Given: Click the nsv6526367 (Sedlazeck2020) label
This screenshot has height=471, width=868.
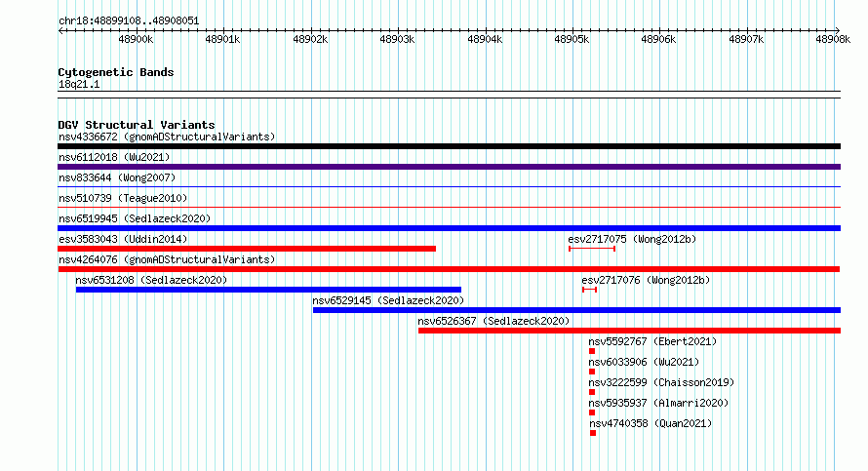Looking at the screenshot, I should pos(493,321).
